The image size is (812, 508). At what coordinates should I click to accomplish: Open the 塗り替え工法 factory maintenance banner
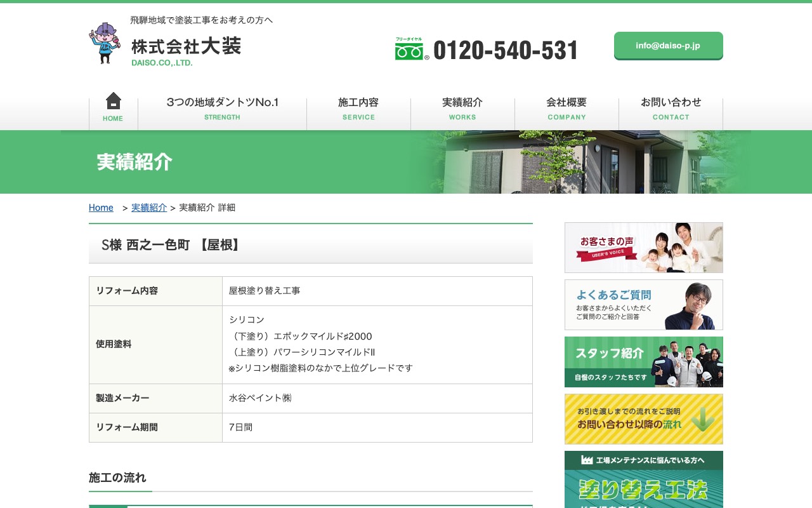tap(644, 479)
